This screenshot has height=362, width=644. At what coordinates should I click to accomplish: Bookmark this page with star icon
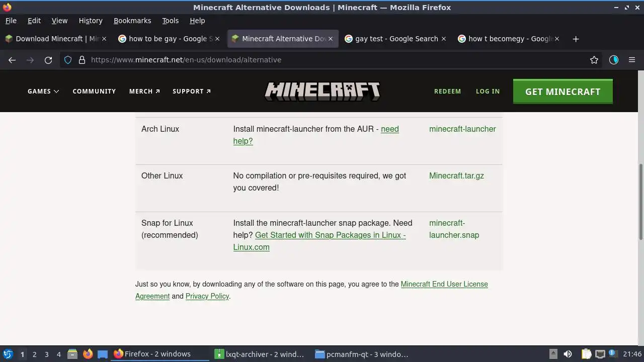coord(594,60)
